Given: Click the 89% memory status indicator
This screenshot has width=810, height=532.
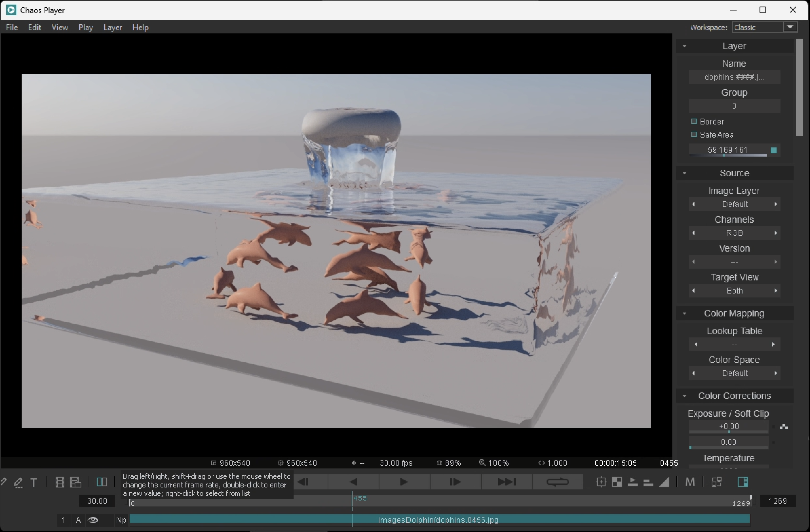Looking at the screenshot, I should 449,463.
